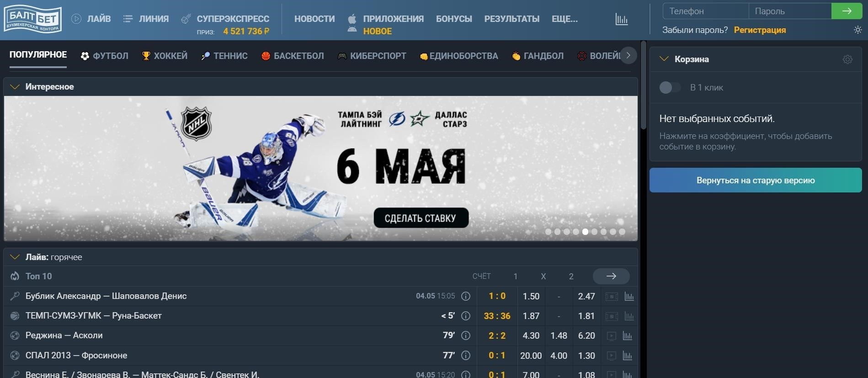Viewport: 868px width, 378px height.
Task: Open info icon for СПАЛ 2013 match
Action: coord(466,356)
